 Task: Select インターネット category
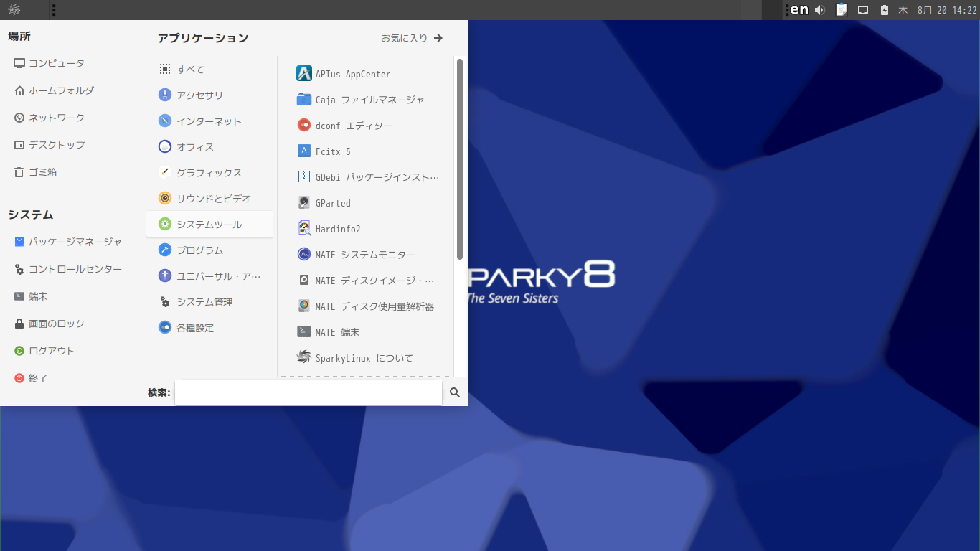(x=209, y=121)
